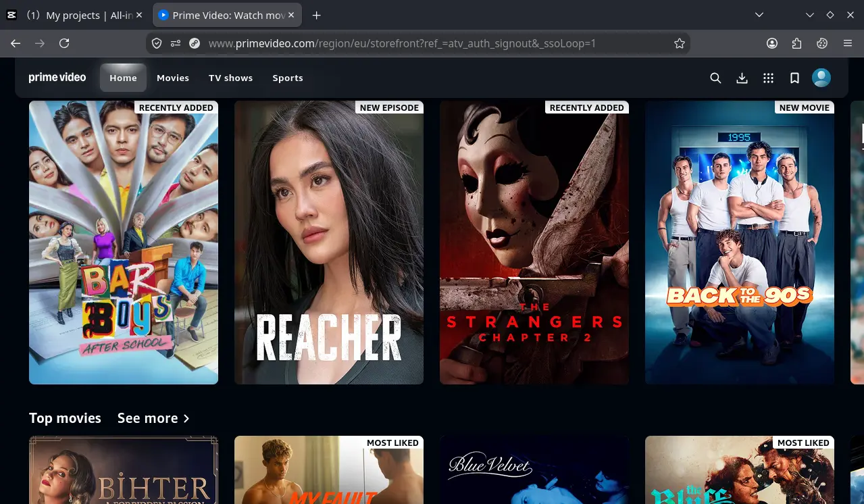Bookmark this page with the star icon
The width and height of the screenshot is (864, 504).
[680, 43]
